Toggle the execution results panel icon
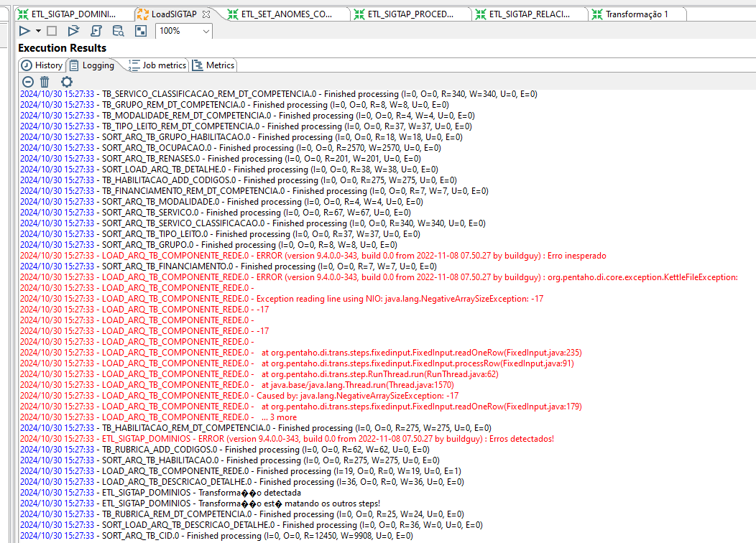This screenshot has width=756, height=543. pyautogui.click(x=141, y=31)
